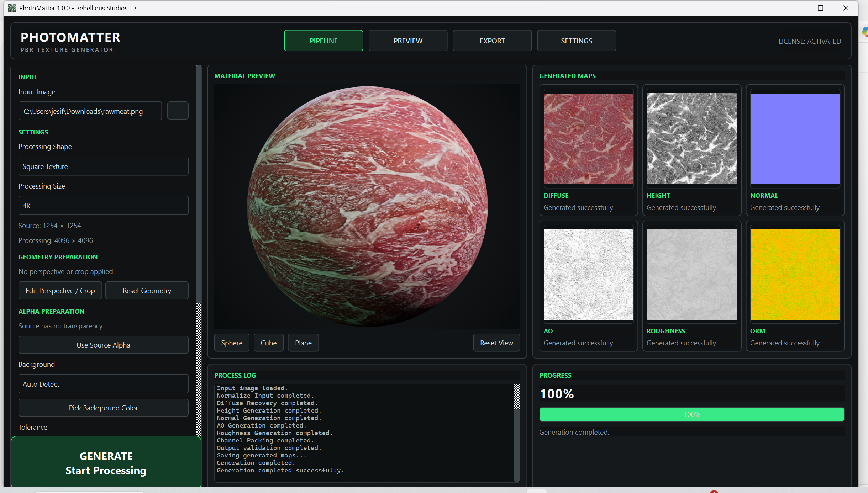868x493 pixels.
Task: Open the SETTINGS tab
Action: point(577,41)
